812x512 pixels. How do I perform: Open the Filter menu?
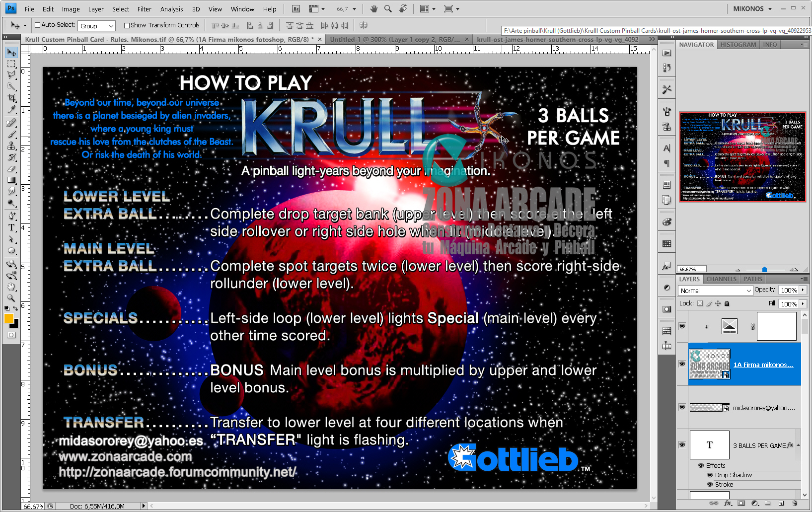click(x=144, y=9)
